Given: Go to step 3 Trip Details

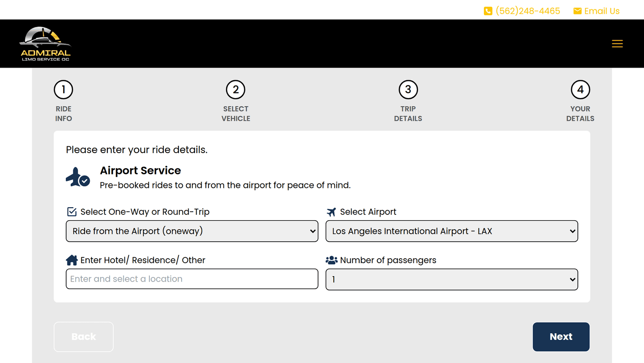Looking at the screenshot, I should 408,101.
